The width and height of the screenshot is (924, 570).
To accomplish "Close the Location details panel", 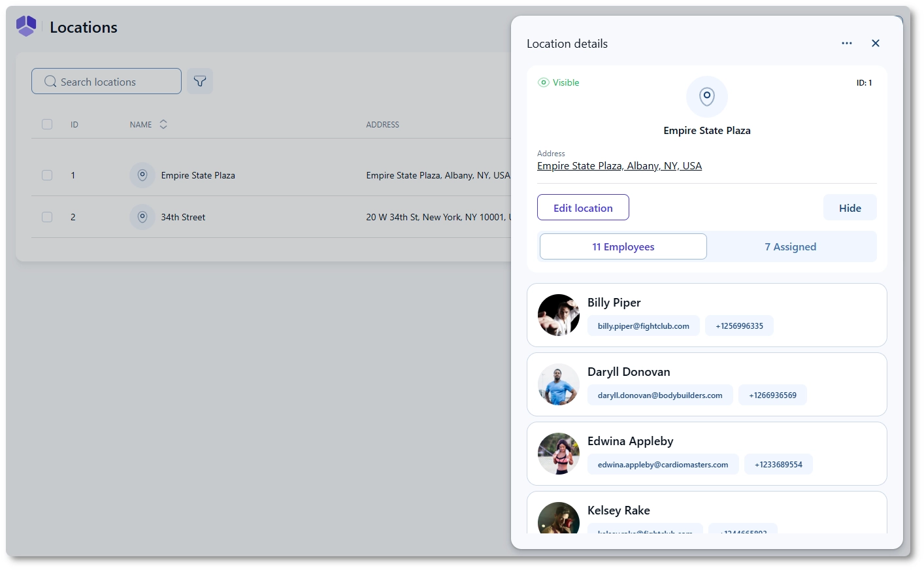I will (876, 43).
